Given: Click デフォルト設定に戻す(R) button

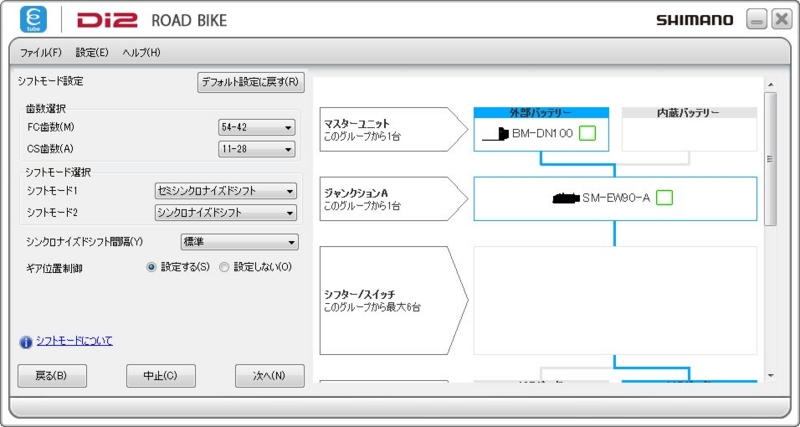Looking at the screenshot, I should (x=251, y=82).
